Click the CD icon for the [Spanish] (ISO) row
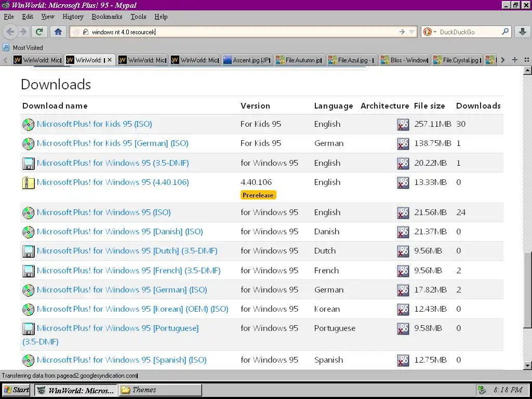The height and width of the screenshot is (399, 532). (29, 361)
